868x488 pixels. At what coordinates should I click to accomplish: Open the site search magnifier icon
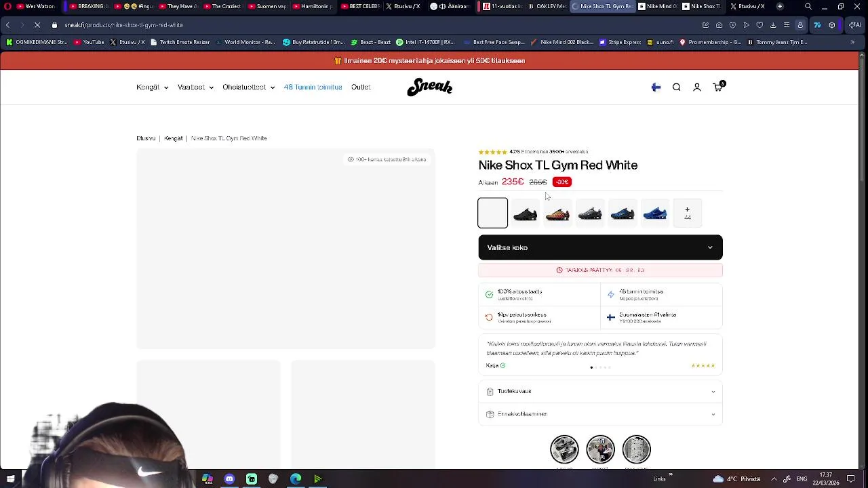[676, 87]
